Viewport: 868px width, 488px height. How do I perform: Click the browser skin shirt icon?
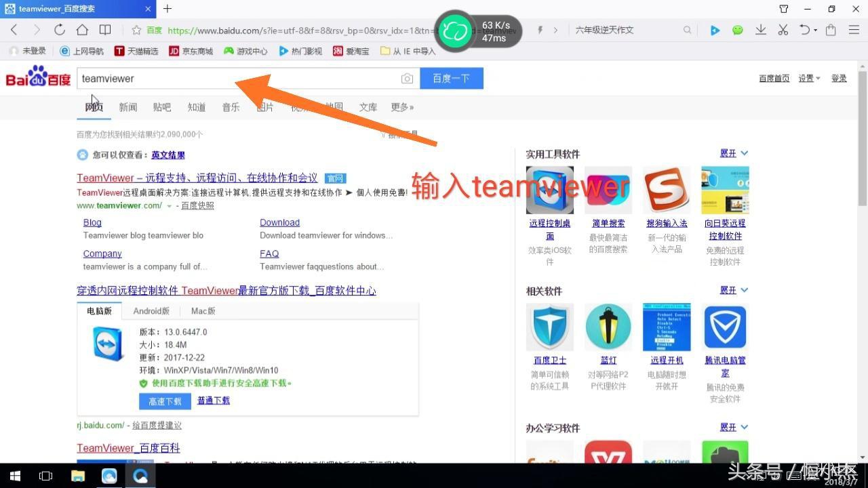pyautogui.click(x=784, y=9)
